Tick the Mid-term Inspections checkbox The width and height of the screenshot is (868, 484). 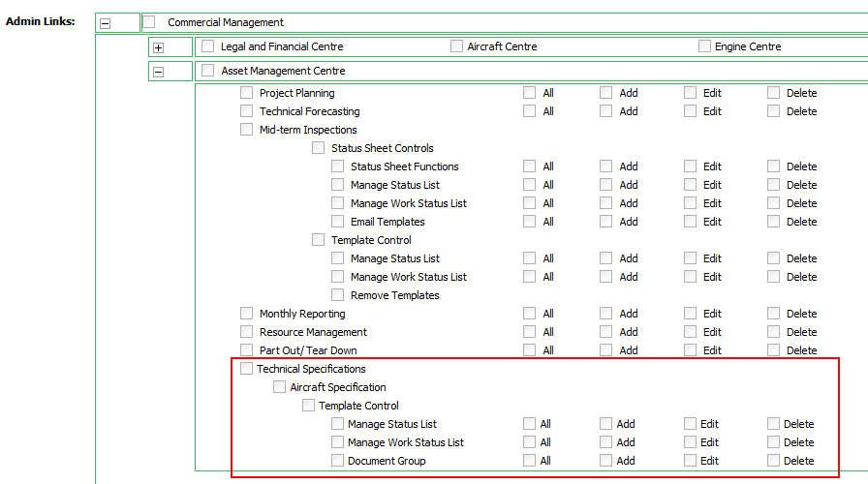pyautogui.click(x=246, y=130)
